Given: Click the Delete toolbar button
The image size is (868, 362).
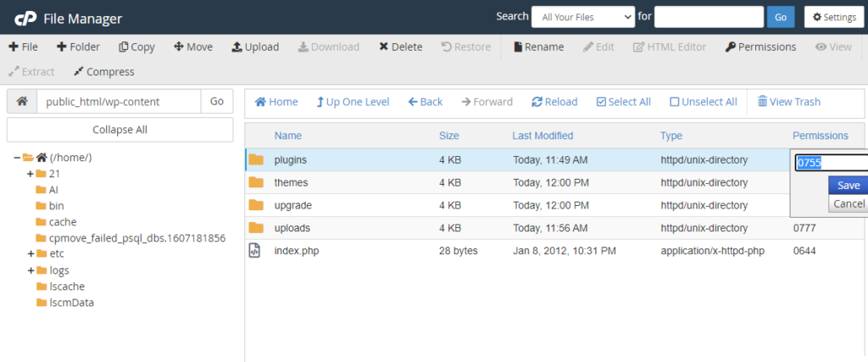Looking at the screenshot, I should (x=401, y=47).
